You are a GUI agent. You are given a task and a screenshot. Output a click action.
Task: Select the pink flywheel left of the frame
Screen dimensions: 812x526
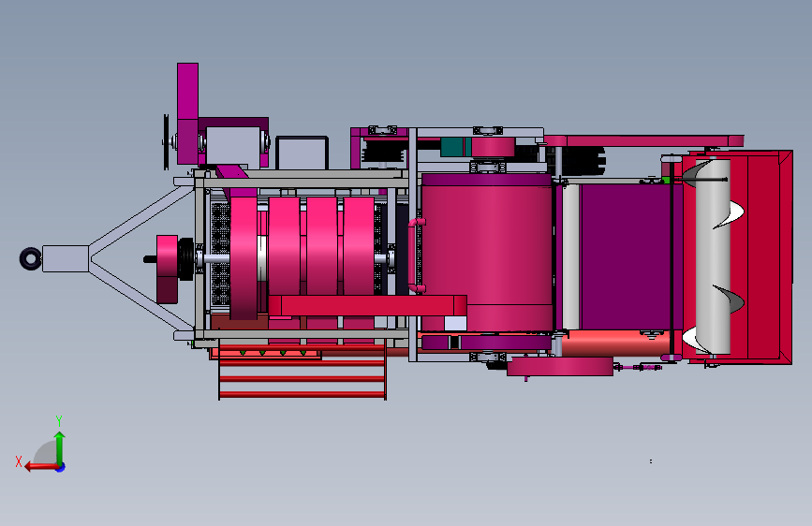click(x=168, y=270)
